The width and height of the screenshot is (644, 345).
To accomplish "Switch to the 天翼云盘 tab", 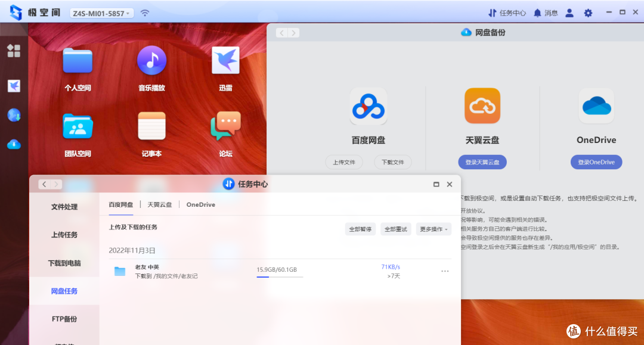I will [x=160, y=204].
